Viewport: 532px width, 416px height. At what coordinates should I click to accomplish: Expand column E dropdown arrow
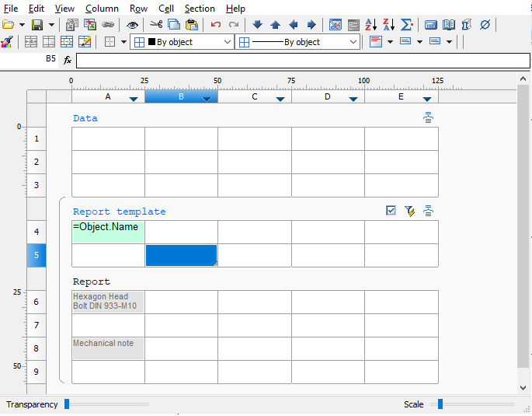(x=427, y=99)
